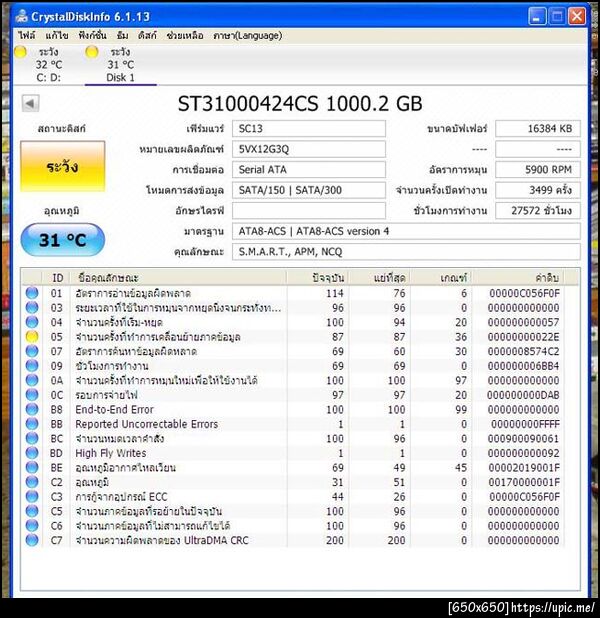Image resolution: width=600 pixels, height=618 pixels.
Task: Click yellow caution icon of attribute 05
Action: coord(32,337)
